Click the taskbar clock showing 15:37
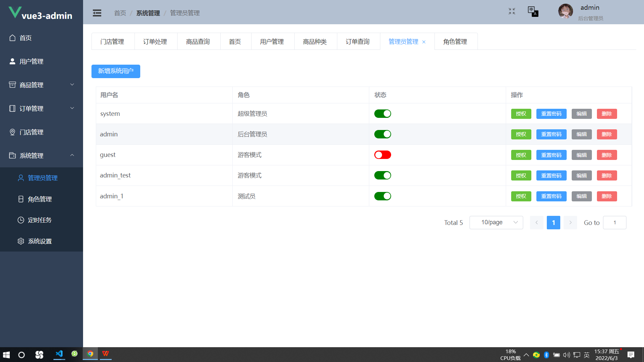This screenshot has width=644, height=362. 606,355
